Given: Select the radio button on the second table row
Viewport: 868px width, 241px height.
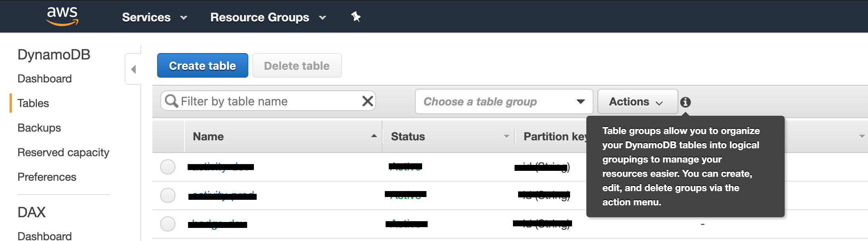Looking at the screenshot, I should pyautogui.click(x=167, y=195).
